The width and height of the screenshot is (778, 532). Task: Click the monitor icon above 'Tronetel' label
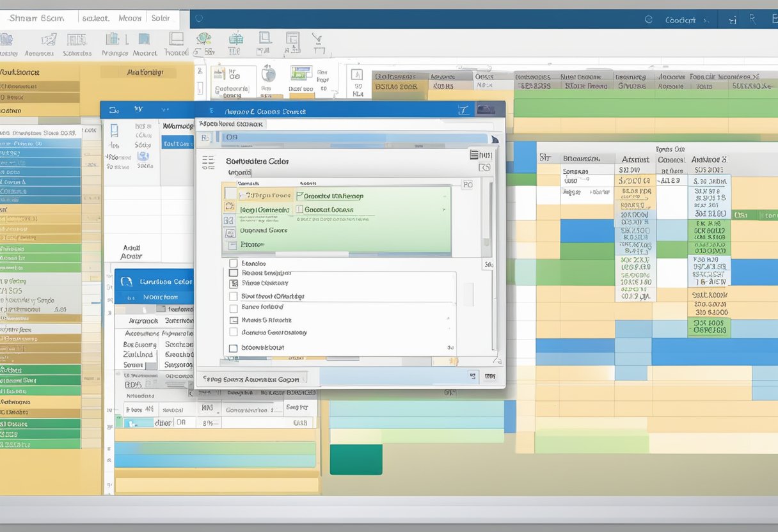175,39
